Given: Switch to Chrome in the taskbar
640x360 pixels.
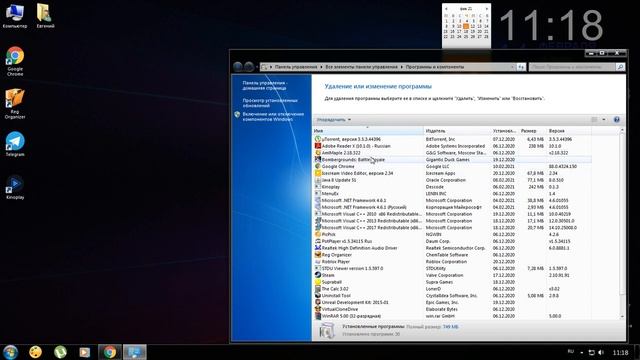Looking at the screenshot, I should [109, 352].
